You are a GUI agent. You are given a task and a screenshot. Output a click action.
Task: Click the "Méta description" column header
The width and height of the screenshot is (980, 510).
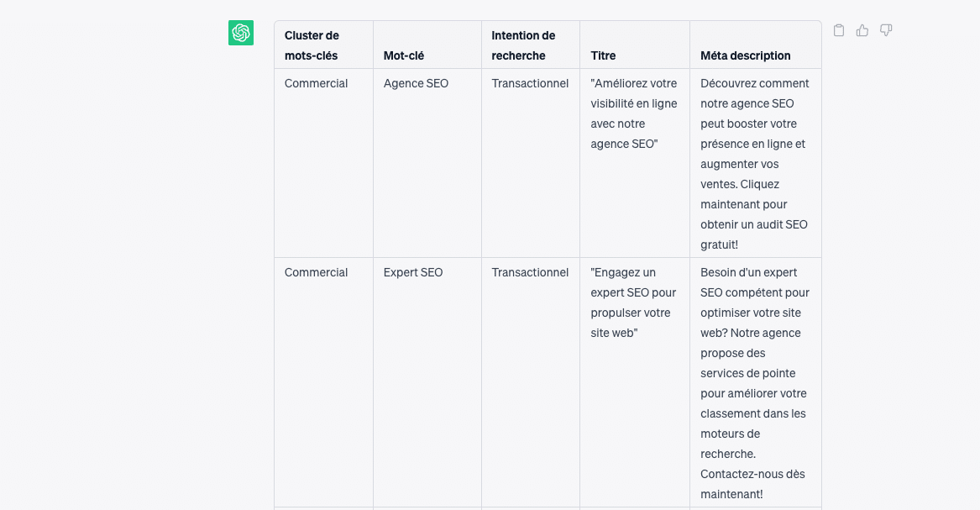click(746, 55)
